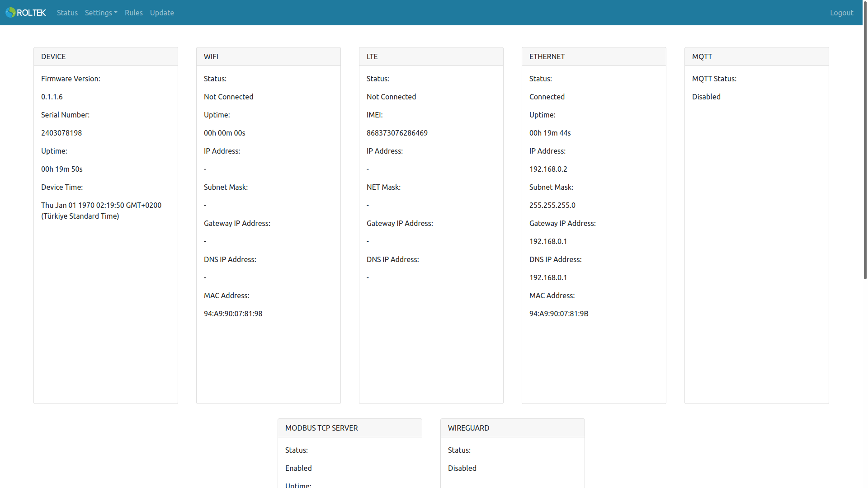Click Ethernet IP address 192.168.0.2

548,169
